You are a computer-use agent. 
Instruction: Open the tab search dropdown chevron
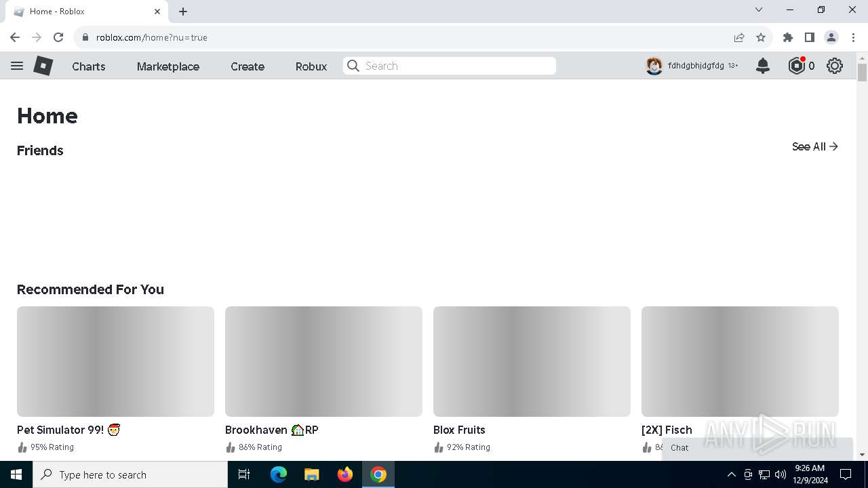(x=759, y=9)
